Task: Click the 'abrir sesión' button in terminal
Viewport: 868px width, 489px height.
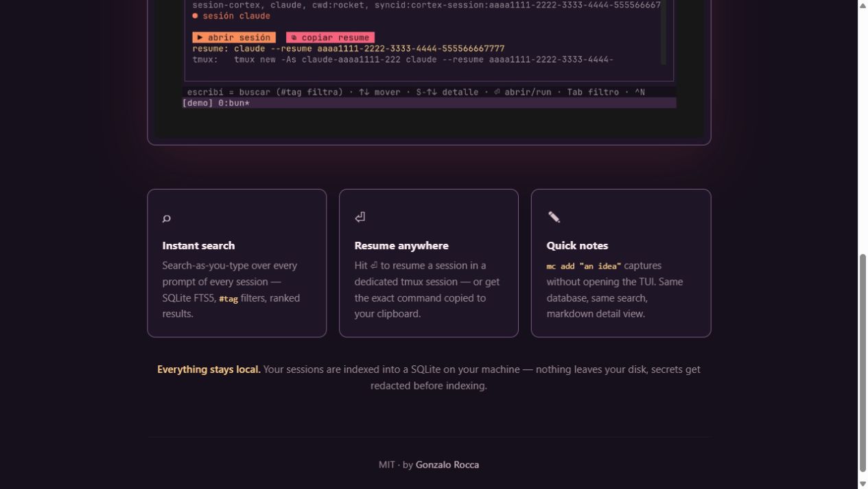Action: point(234,38)
